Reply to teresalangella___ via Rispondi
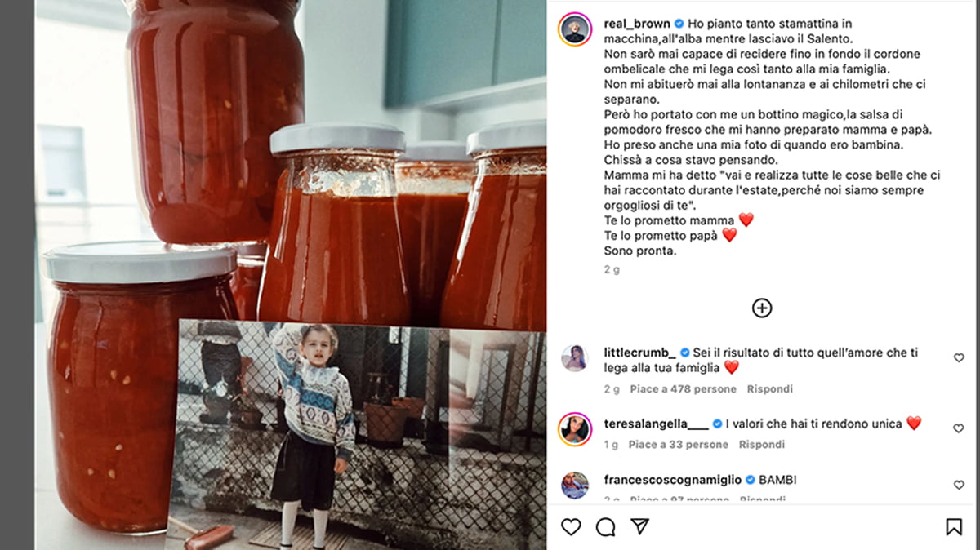Screen dimensions: 980x550 coord(762,445)
